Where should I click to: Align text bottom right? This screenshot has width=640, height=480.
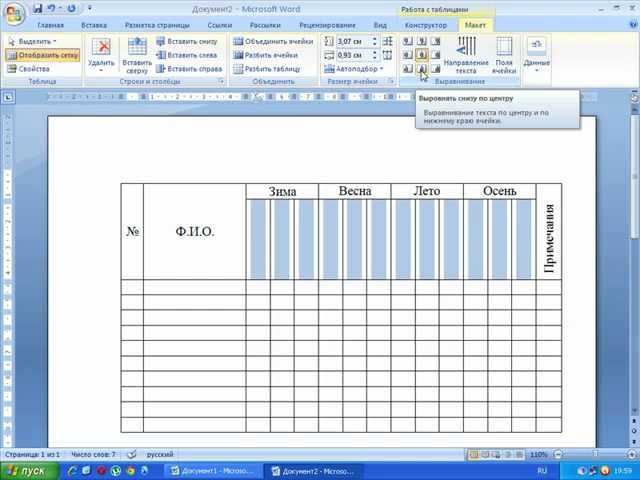coord(436,69)
